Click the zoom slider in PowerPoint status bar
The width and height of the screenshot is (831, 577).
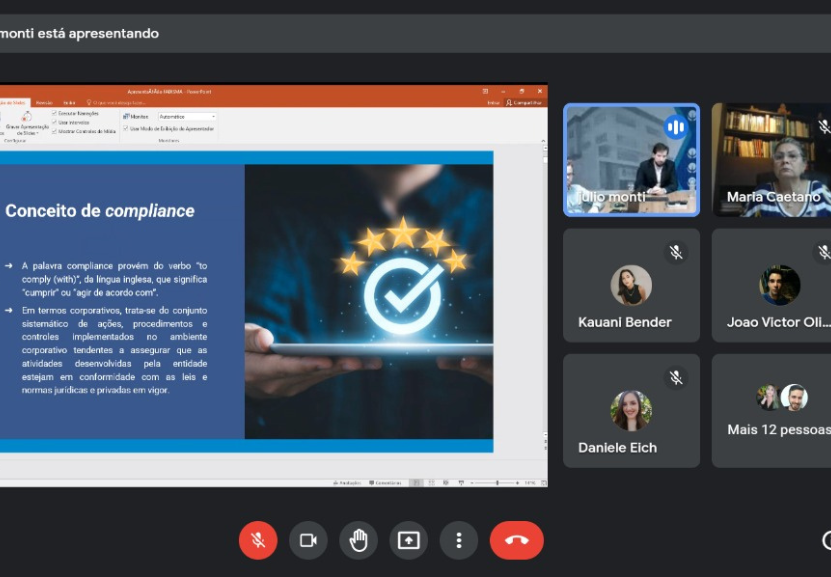coord(497,483)
